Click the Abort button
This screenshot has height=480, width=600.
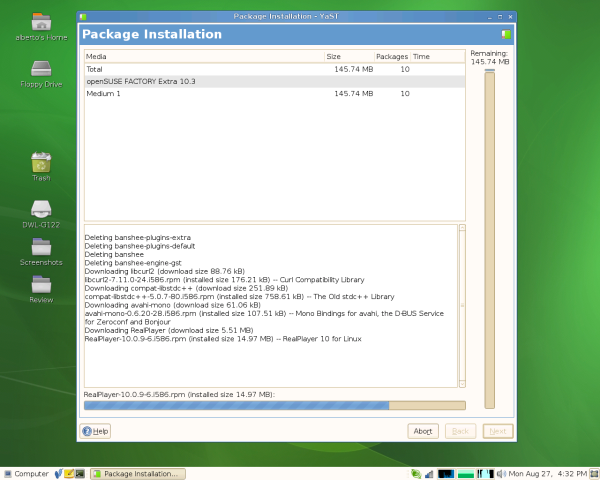coord(423,431)
